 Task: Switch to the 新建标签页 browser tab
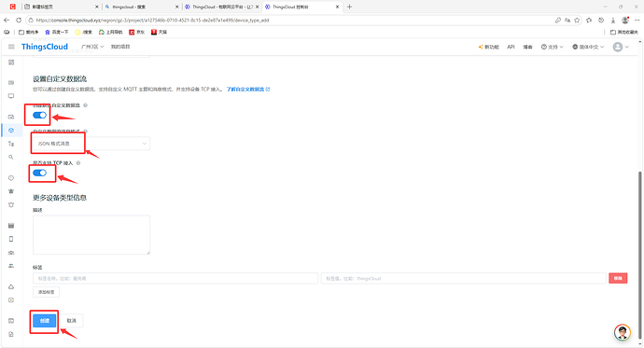click(62, 7)
